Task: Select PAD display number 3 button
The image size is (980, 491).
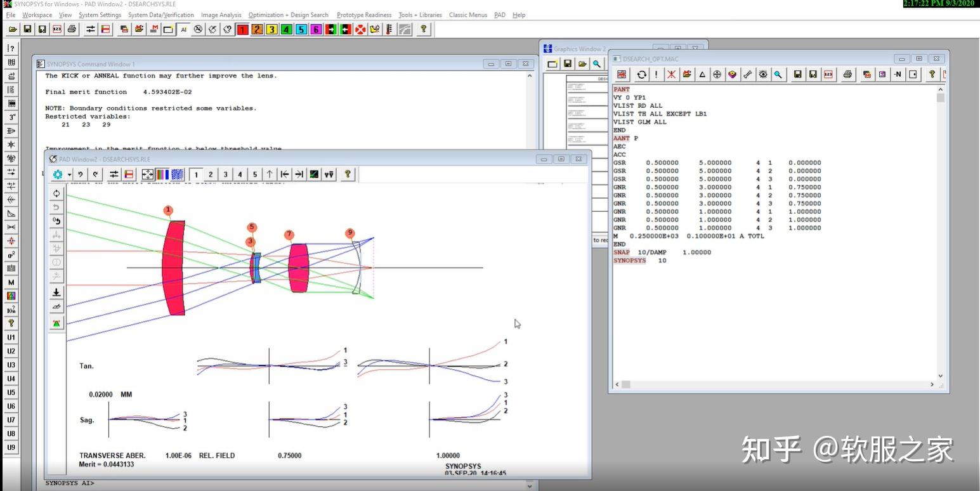Action: [x=225, y=174]
